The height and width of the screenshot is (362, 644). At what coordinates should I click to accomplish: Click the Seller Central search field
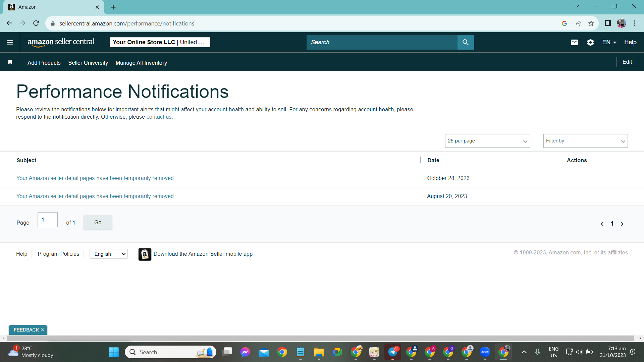(x=382, y=42)
